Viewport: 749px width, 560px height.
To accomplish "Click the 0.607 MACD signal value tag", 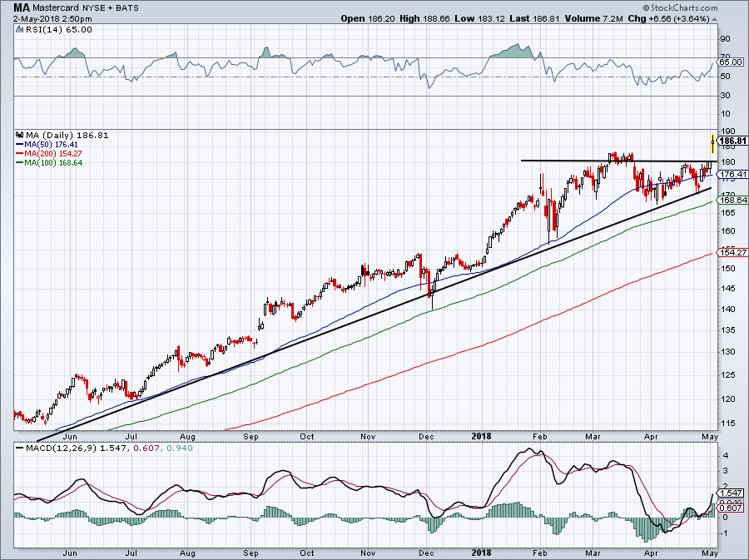I will (x=732, y=509).
